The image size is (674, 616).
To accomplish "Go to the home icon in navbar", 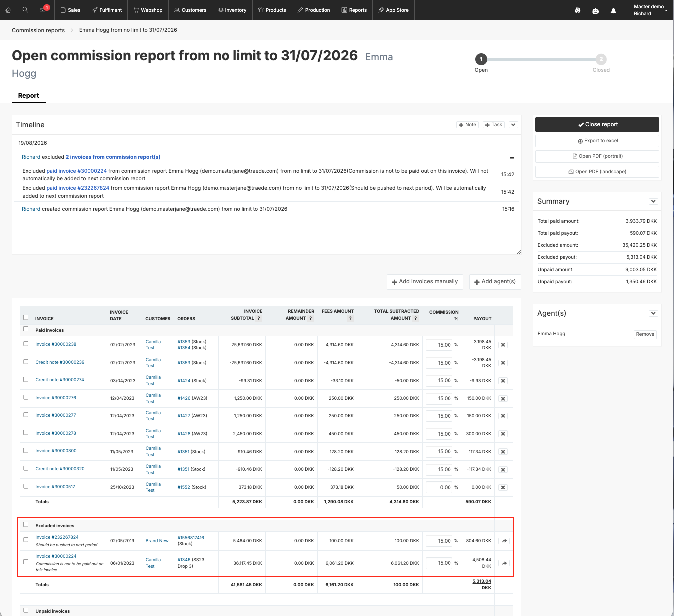I will pyautogui.click(x=8, y=10).
